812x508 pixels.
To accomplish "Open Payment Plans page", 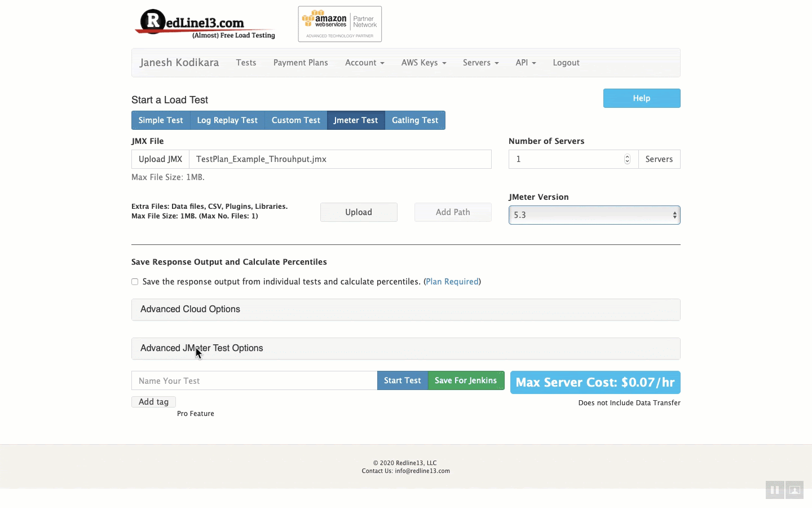I will pos(301,63).
